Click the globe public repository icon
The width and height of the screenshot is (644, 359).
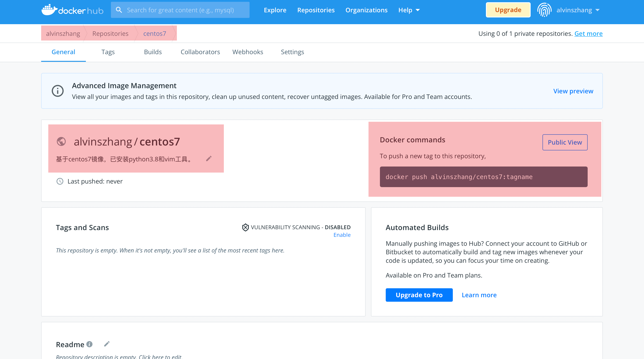61,142
